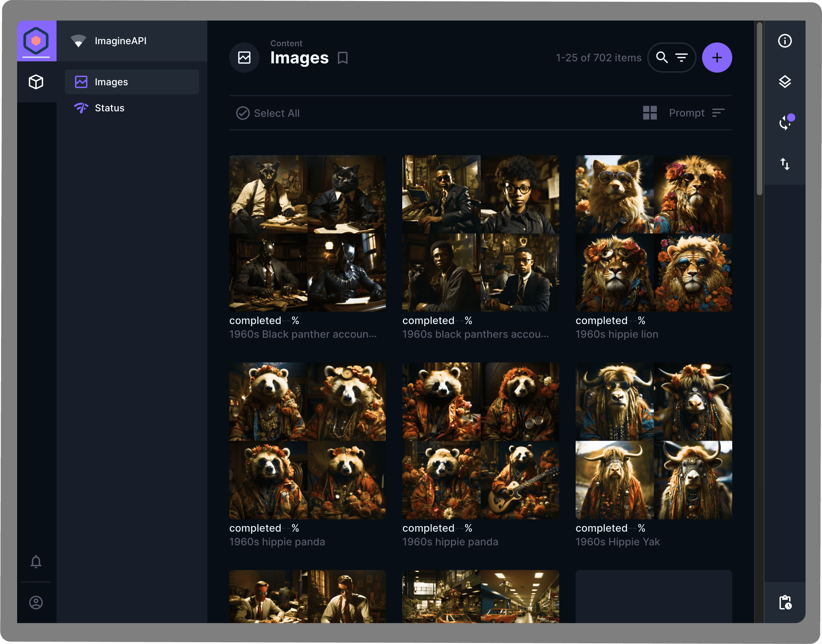Click the Images collection header icon

click(x=244, y=57)
